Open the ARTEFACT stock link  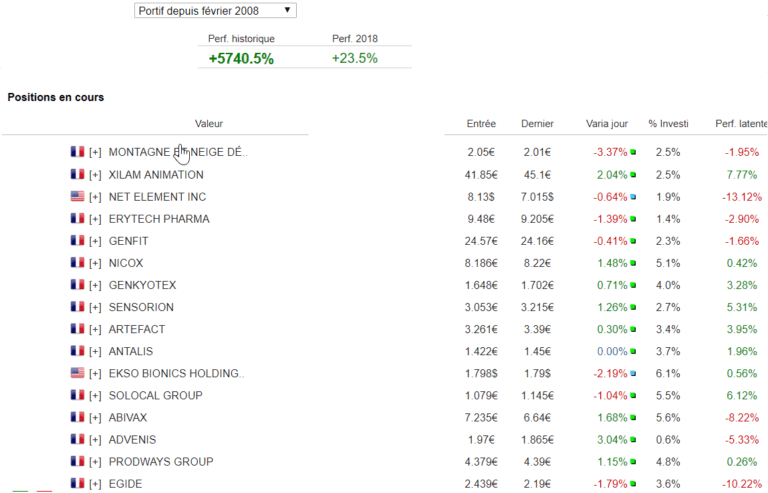(x=136, y=329)
